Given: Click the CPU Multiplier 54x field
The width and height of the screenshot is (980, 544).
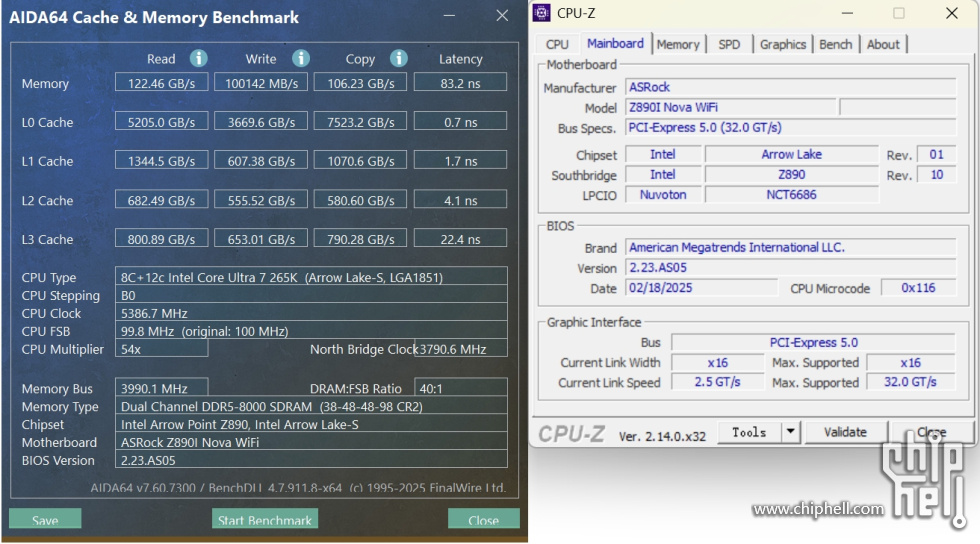Looking at the screenshot, I should coord(161,349).
